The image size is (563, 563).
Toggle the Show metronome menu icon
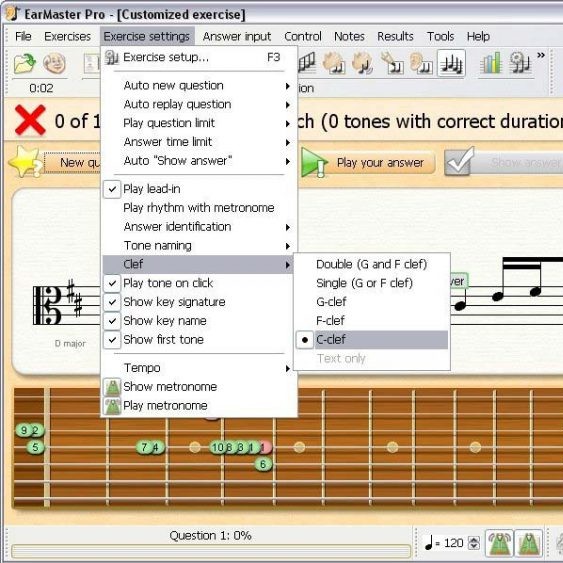[x=113, y=387]
